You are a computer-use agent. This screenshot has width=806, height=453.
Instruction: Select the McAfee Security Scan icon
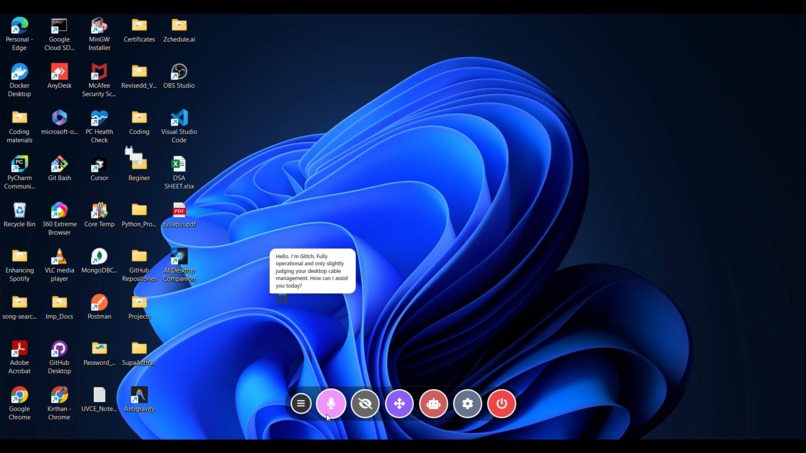(99, 80)
